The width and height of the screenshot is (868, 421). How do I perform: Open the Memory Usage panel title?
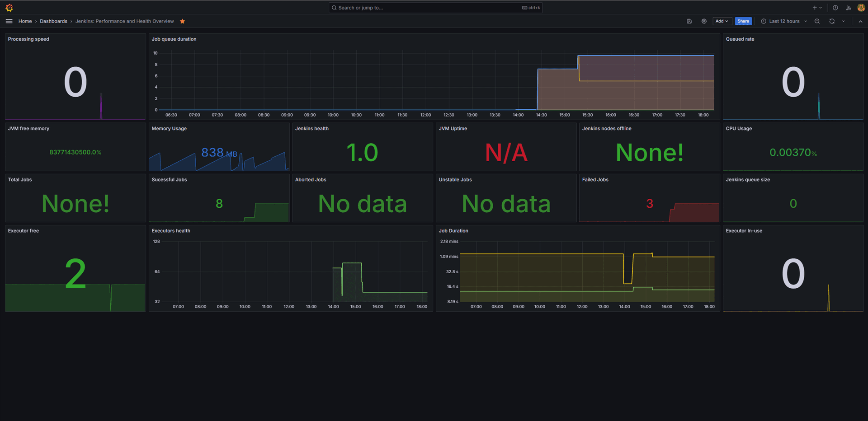[x=169, y=129]
